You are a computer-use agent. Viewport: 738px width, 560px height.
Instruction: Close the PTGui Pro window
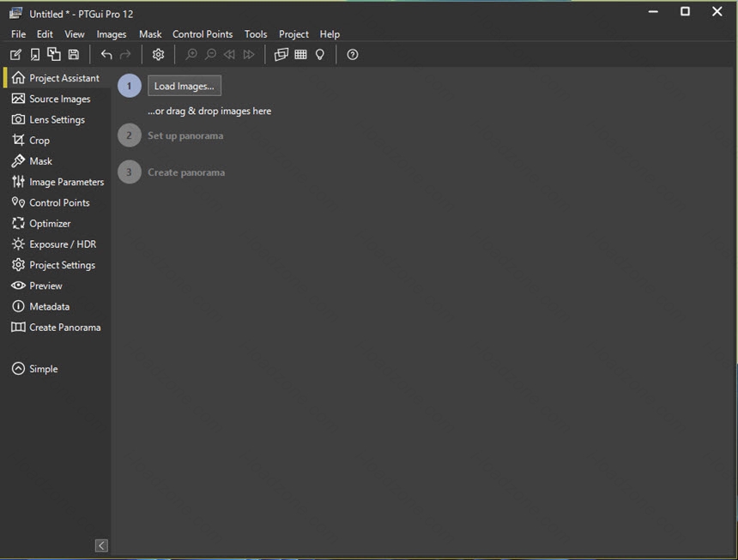pos(717,12)
